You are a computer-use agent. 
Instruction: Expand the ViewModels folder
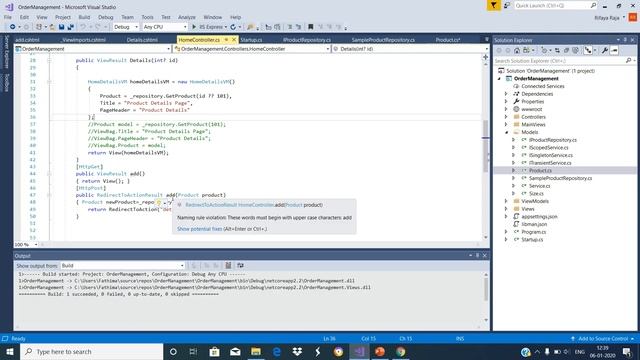(507, 201)
